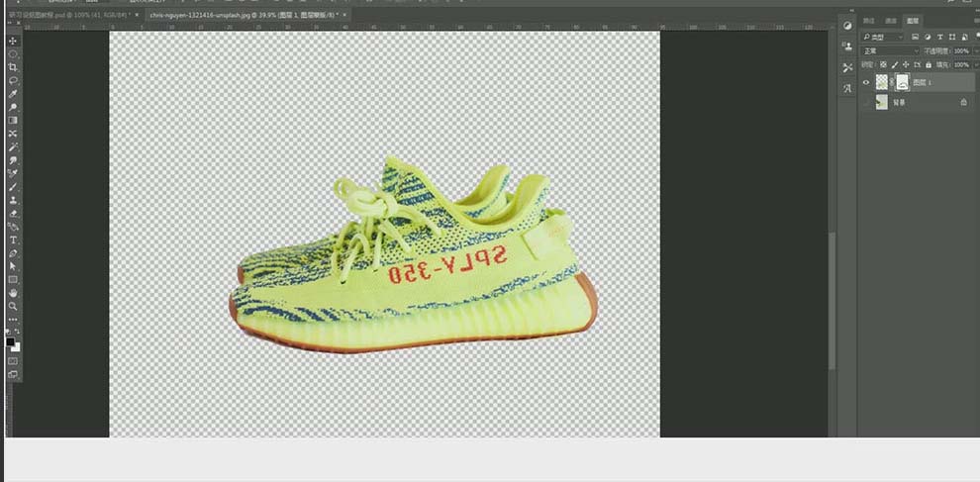Filter layers by smart objects

point(964,37)
